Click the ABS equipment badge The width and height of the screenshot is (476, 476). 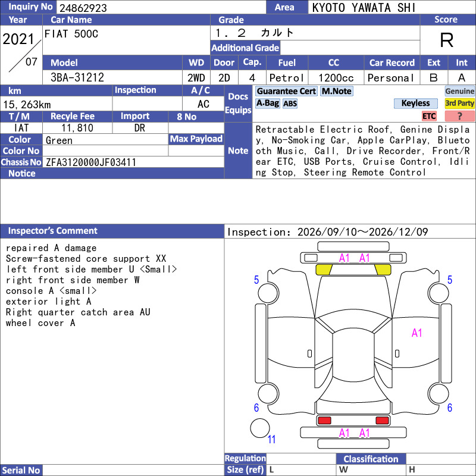tap(290, 104)
